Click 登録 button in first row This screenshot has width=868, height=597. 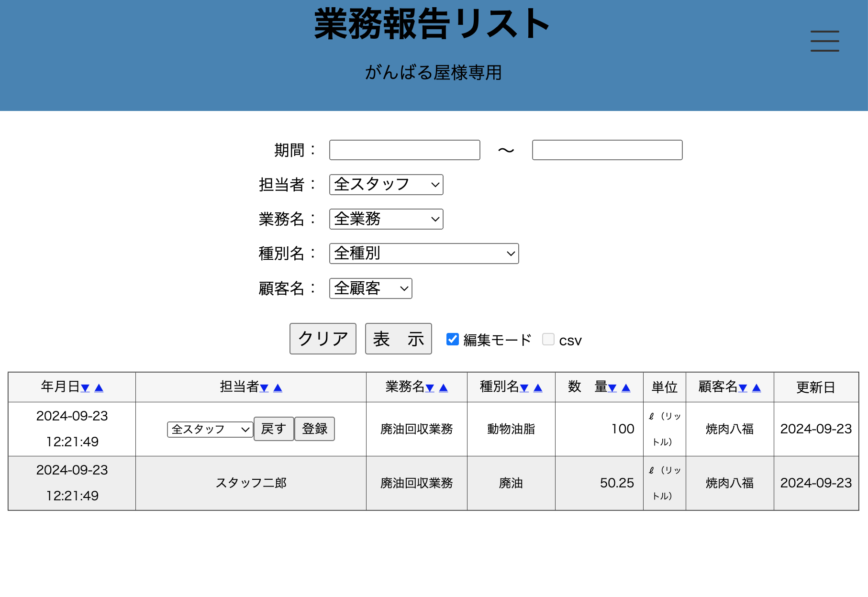tap(314, 429)
